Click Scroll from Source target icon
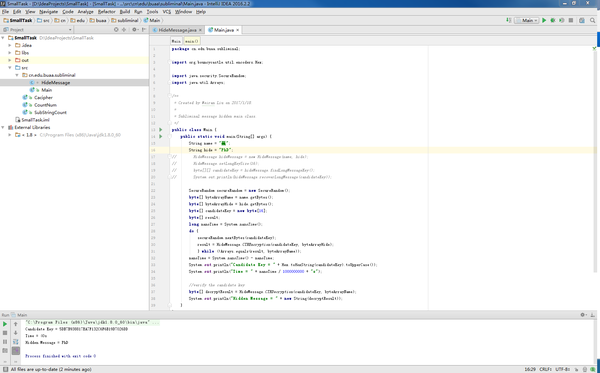Screen dimensions: 600x373 click(116, 29)
